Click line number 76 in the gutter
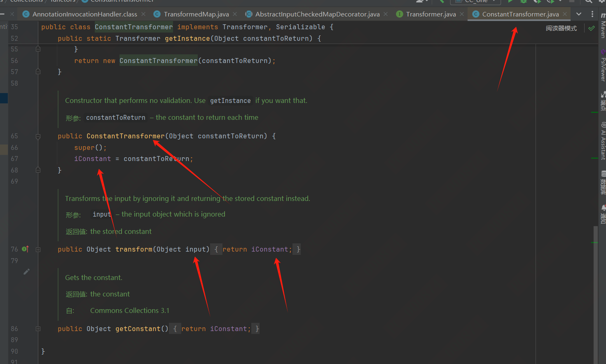Screen dimensions: 606x364 point(14,250)
